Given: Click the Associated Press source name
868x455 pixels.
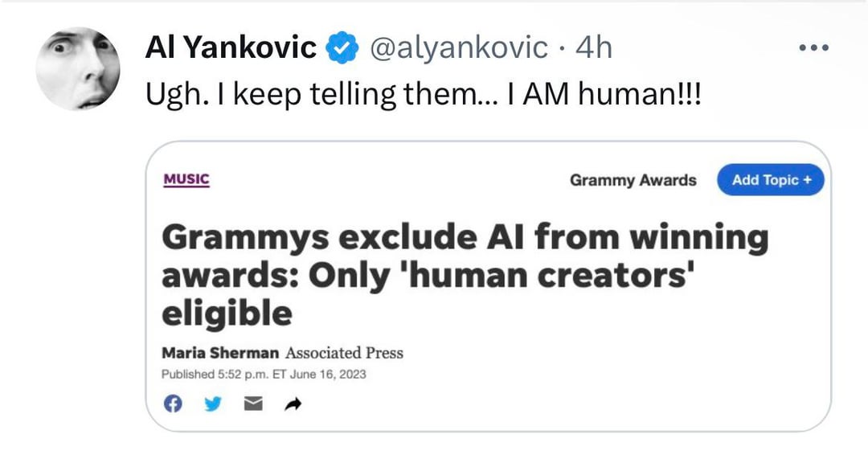Looking at the screenshot, I should 344,352.
